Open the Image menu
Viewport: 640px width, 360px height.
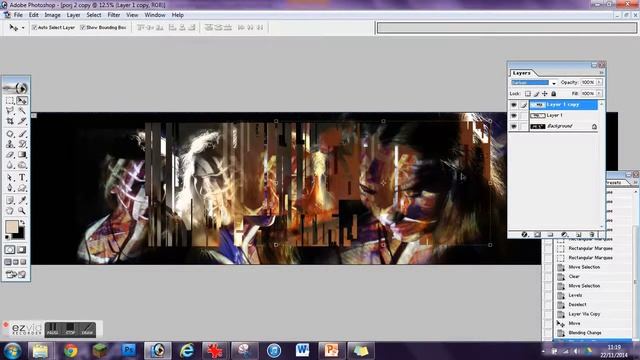click(x=52, y=15)
